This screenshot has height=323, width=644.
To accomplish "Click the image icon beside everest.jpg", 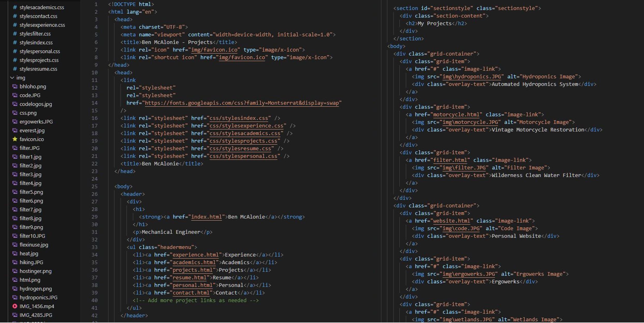I will 15,130.
